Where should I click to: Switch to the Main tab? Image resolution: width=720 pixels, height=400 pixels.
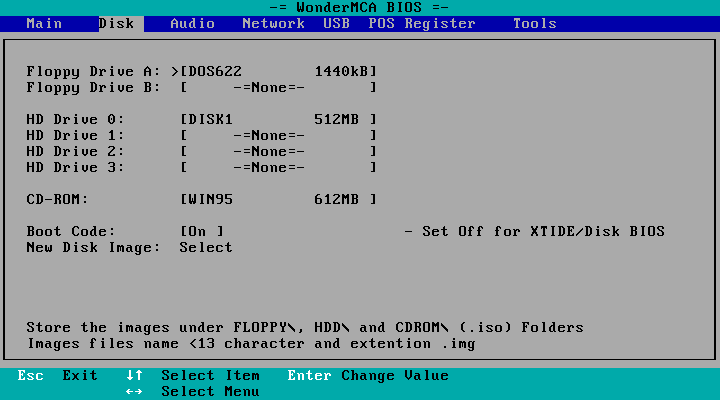[x=44, y=23]
